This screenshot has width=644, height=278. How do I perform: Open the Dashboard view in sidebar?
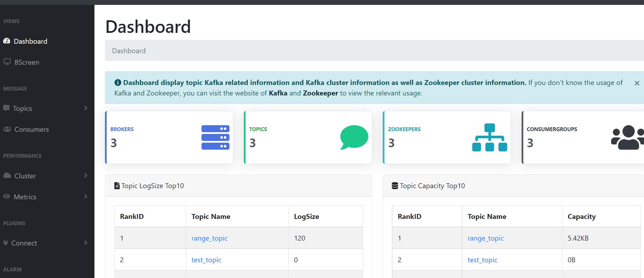click(x=30, y=41)
